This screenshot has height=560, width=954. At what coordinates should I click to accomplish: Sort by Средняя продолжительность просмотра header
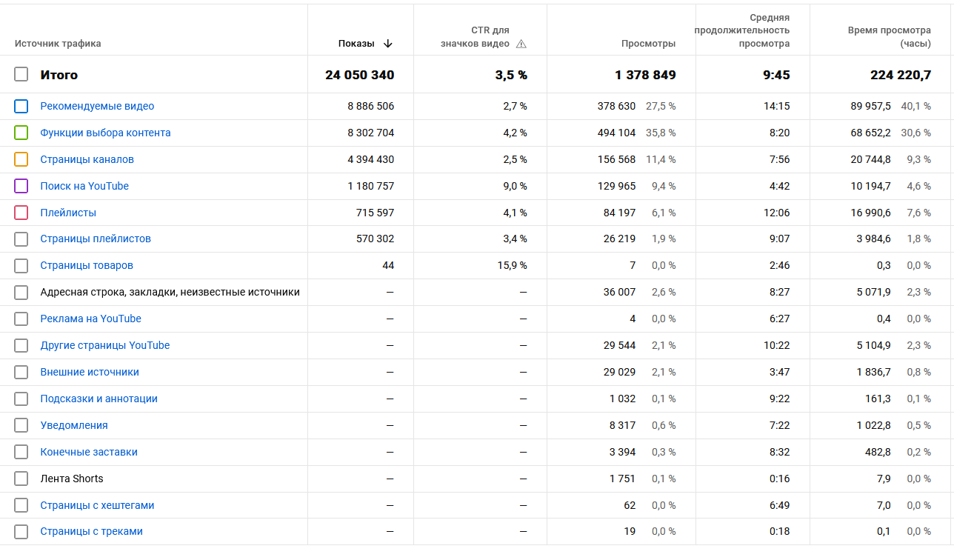pos(742,30)
